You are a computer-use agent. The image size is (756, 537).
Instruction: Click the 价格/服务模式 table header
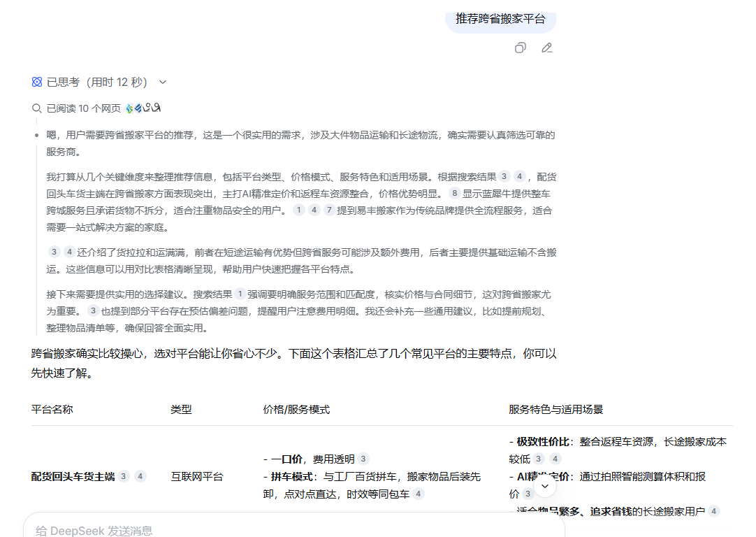click(x=296, y=410)
